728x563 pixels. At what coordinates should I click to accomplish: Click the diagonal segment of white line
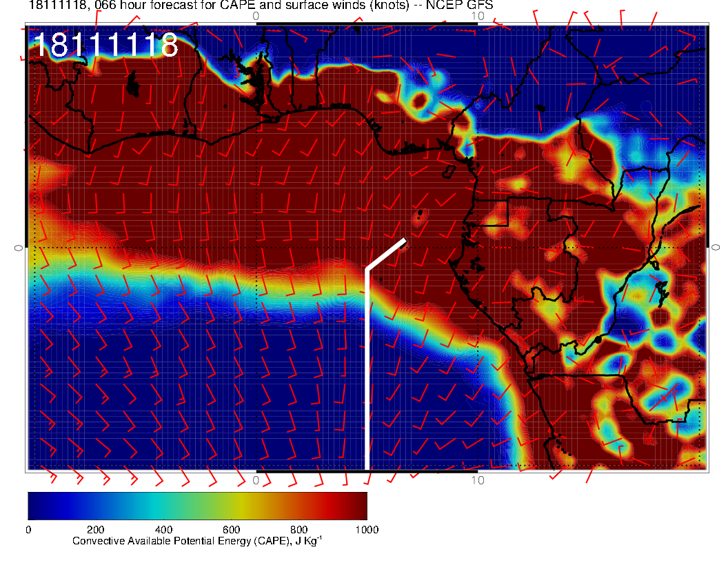coord(386,255)
